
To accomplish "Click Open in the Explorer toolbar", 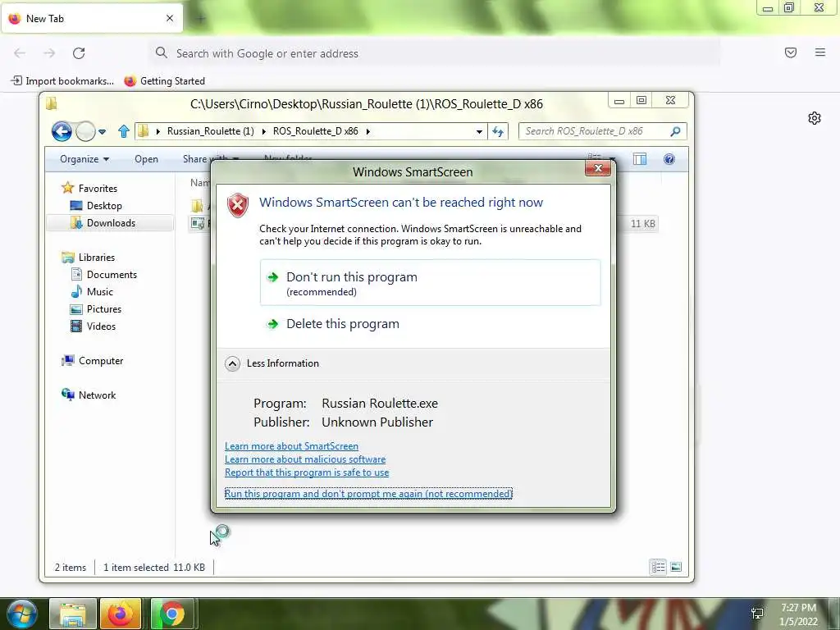I will [146, 159].
